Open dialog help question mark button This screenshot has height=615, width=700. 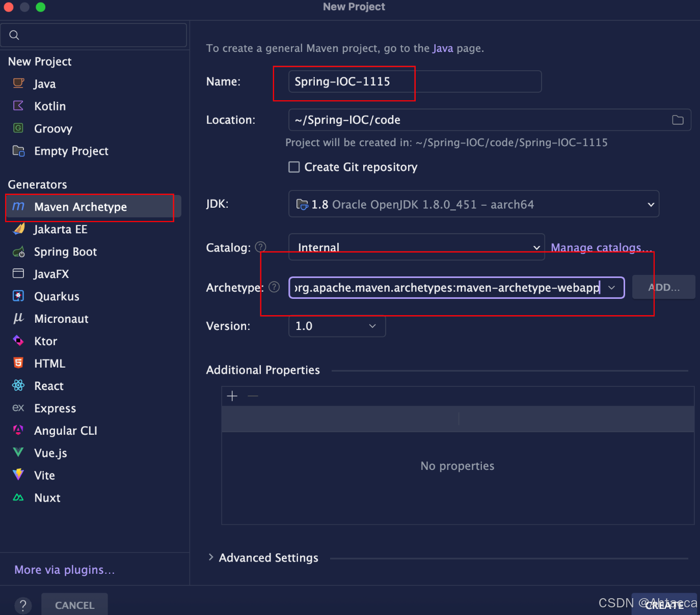23,605
